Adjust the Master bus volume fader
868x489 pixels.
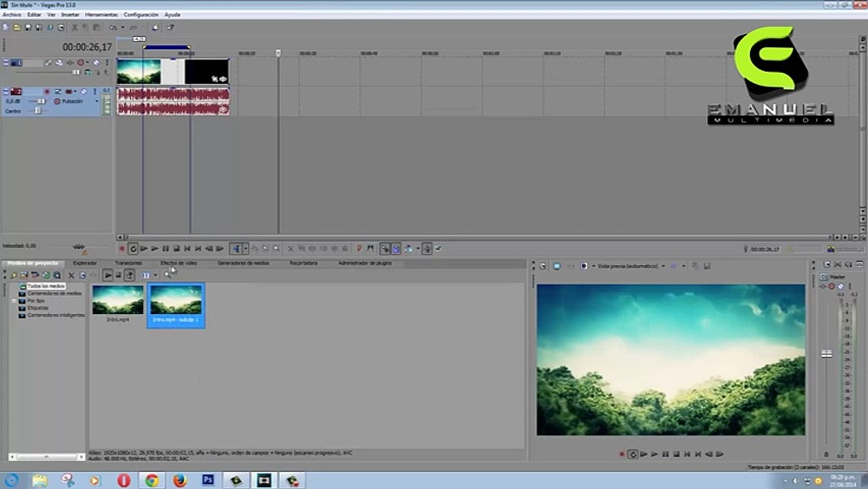[x=827, y=354]
